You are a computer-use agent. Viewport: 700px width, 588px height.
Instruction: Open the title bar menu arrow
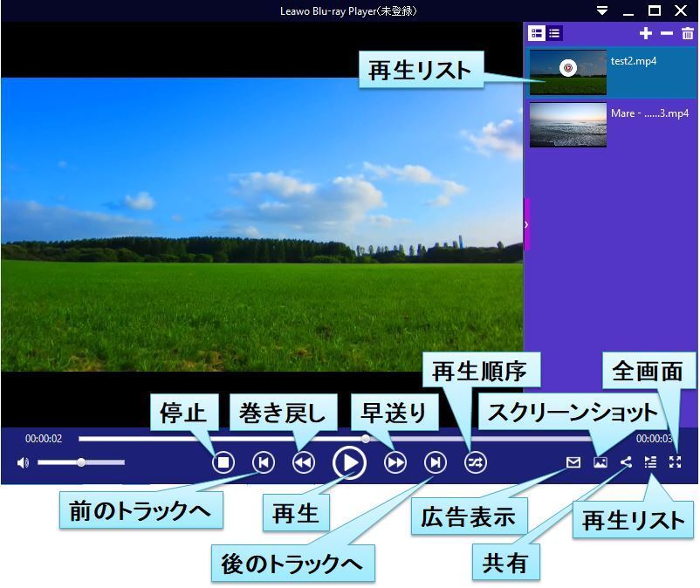(602, 10)
